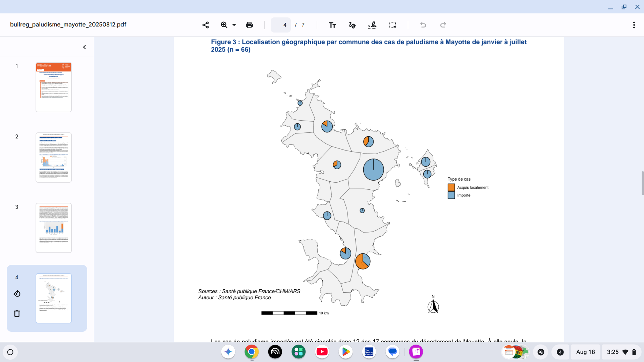Activate the select area tool
644x362 pixels.
pos(392,25)
